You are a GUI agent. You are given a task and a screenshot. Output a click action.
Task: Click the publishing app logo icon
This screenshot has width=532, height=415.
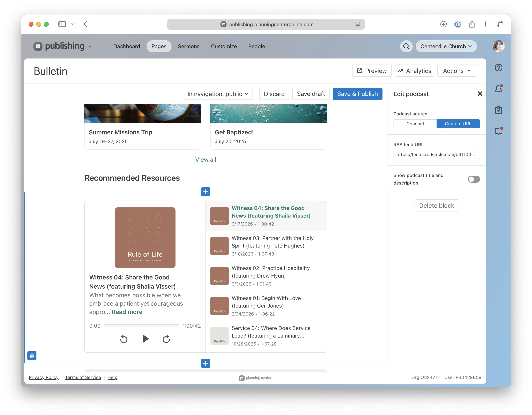pos(38,46)
